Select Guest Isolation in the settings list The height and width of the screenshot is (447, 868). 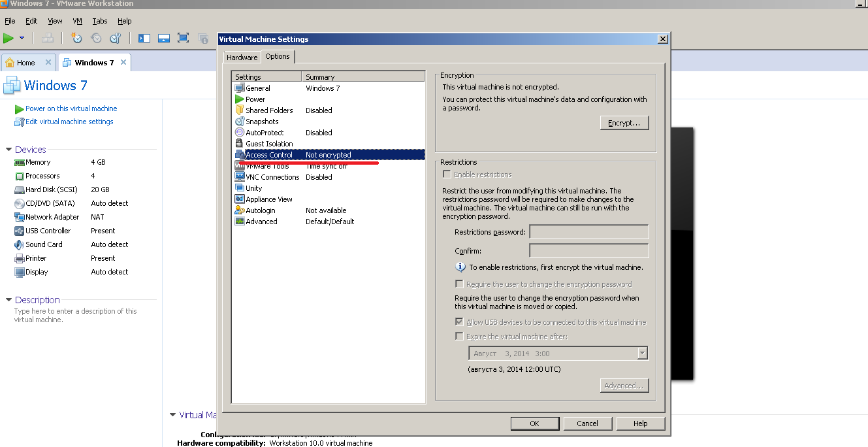[329, 144]
